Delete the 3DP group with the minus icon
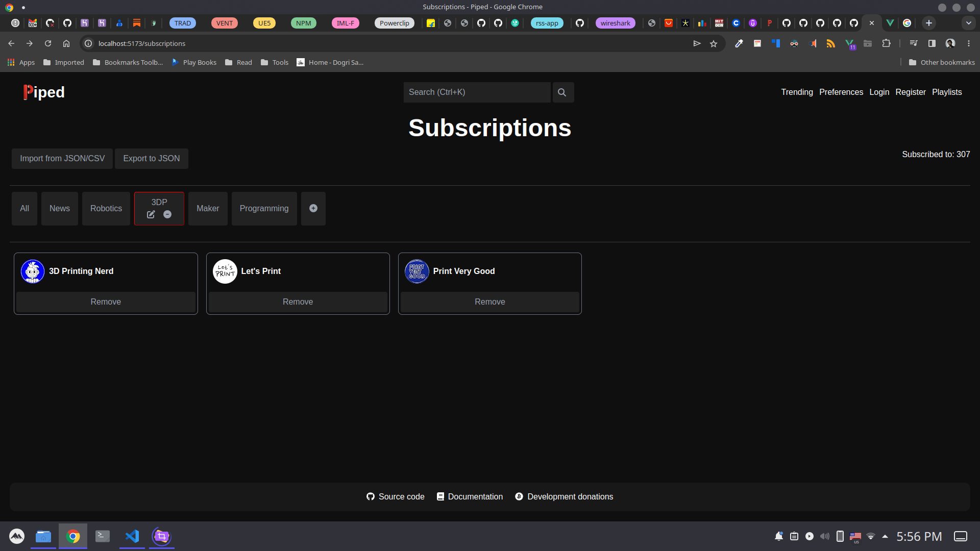 click(x=167, y=215)
